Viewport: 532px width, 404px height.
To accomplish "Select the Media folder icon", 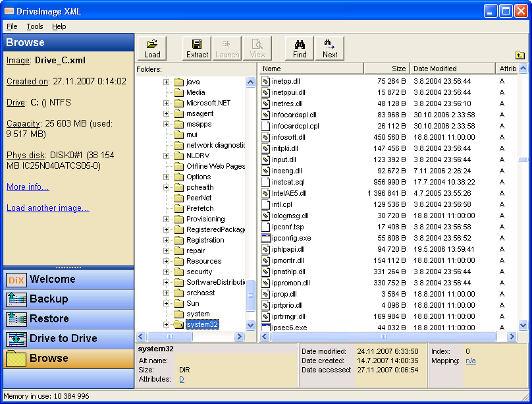I will click(x=178, y=92).
